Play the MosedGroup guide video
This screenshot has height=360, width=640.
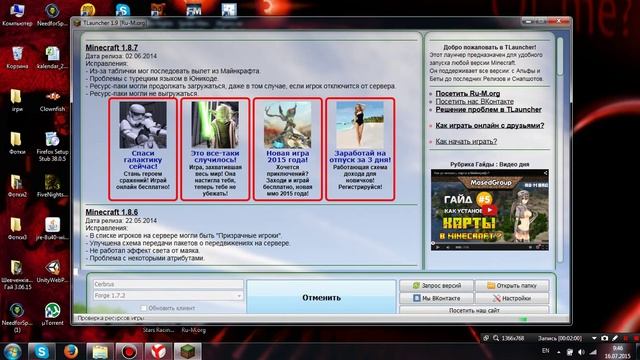[489, 210]
